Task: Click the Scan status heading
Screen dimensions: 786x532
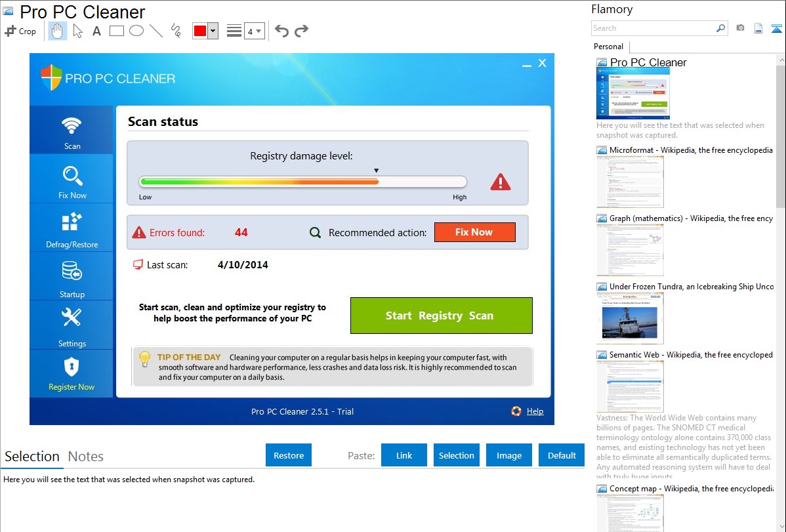Action: pos(163,121)
